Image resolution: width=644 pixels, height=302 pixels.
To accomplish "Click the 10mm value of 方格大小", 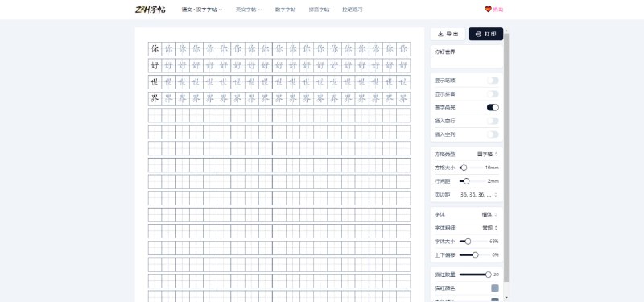I will tap(492, 168).
